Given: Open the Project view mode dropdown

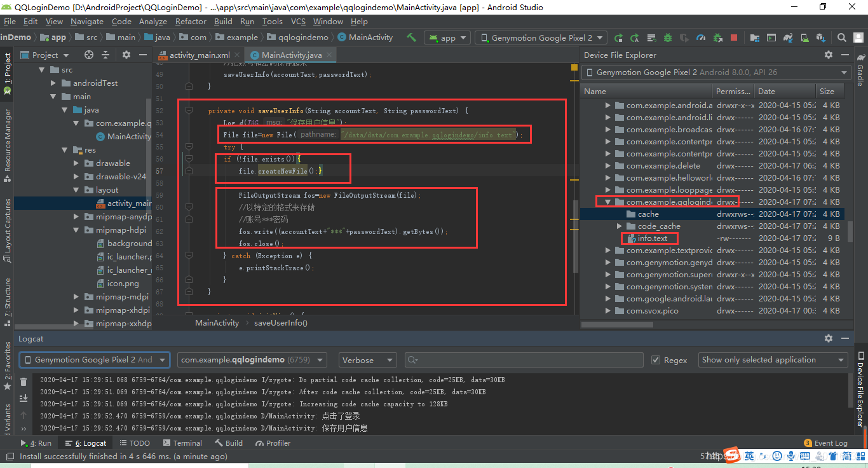Looking at the screenshot, I should tap(45, 55).
